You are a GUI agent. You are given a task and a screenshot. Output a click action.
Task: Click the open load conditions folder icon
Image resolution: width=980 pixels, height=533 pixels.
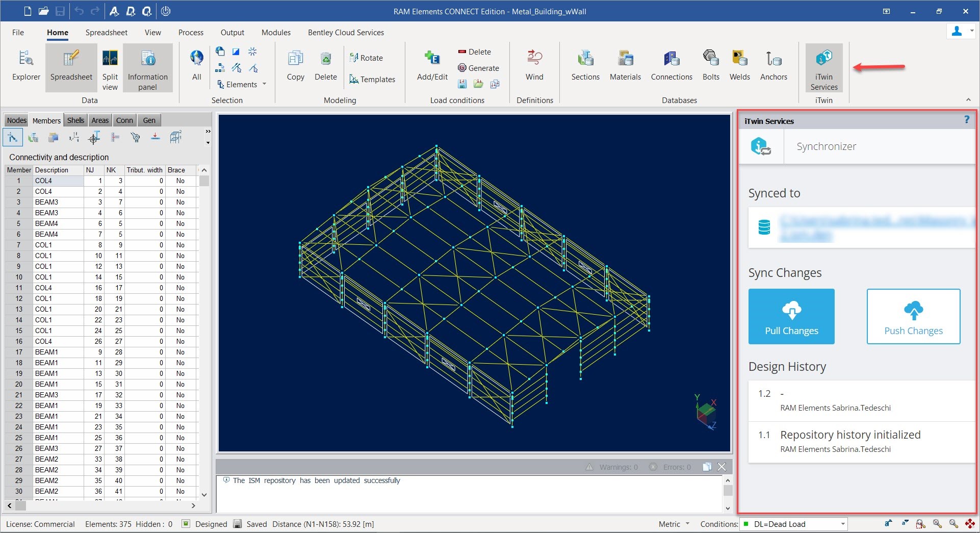(478, 84)
